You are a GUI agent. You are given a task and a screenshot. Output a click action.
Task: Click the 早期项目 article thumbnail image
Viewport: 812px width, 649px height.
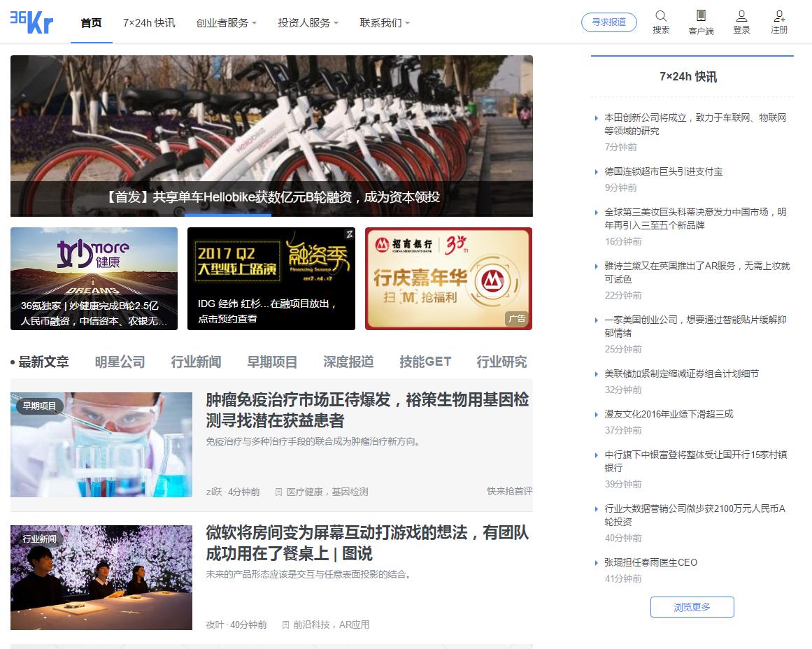point(101,445)
